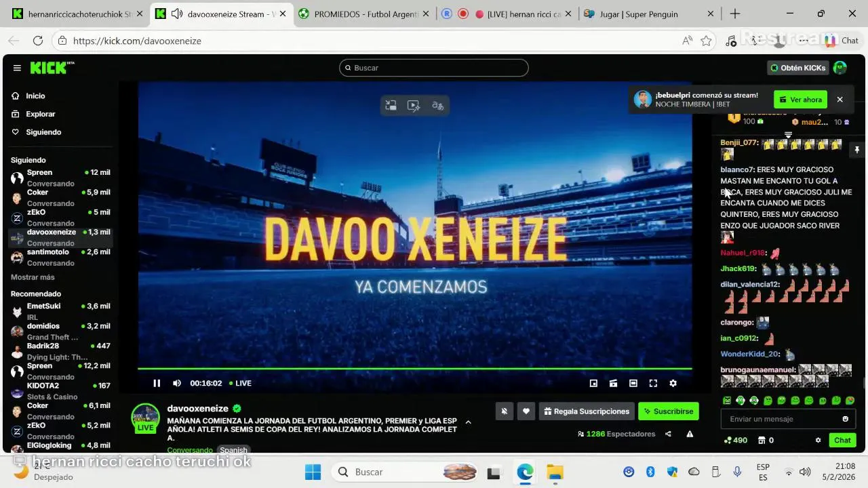This screenshot has width=868, height=488.
Task: Refresh the page in the browser
Action: click(x=38, y=41)
